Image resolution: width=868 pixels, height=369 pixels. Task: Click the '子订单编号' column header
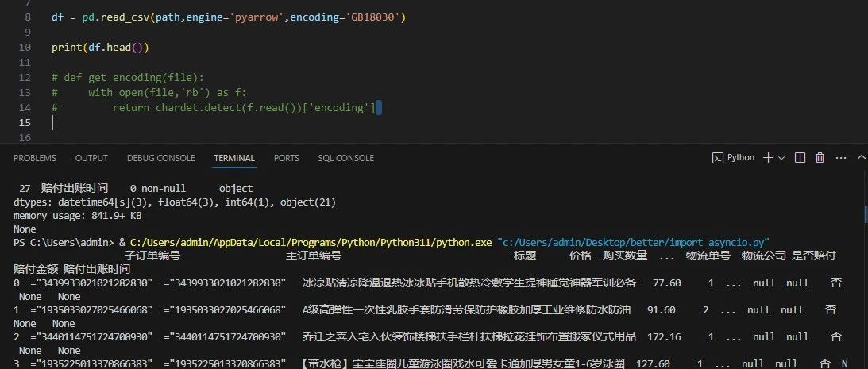point(152,256)
